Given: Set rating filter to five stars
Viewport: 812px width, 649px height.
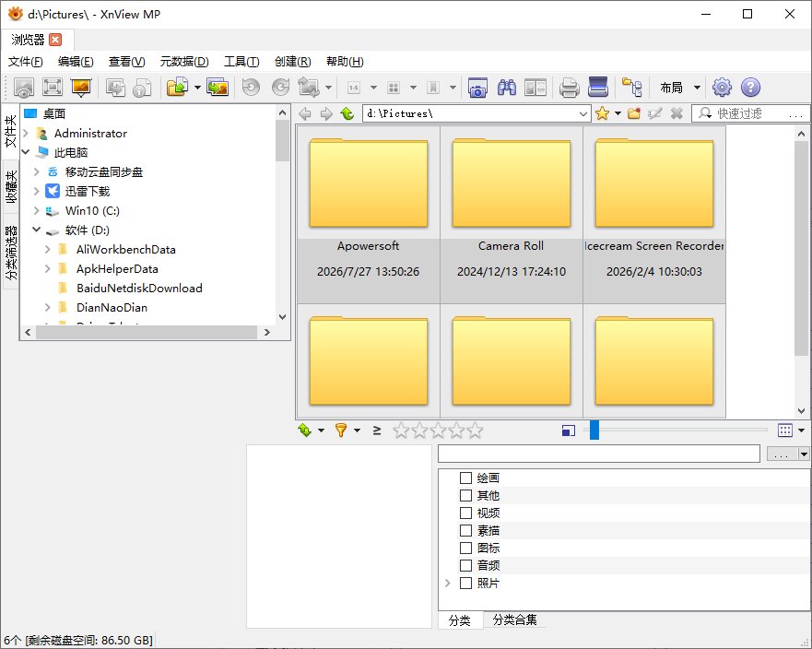Looking at the screenshot, I should (475, 430).
